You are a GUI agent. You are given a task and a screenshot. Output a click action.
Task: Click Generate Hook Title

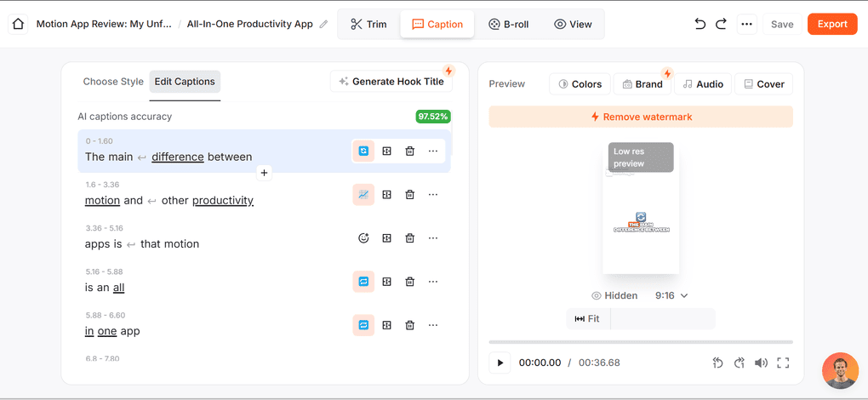coord(391,82)
